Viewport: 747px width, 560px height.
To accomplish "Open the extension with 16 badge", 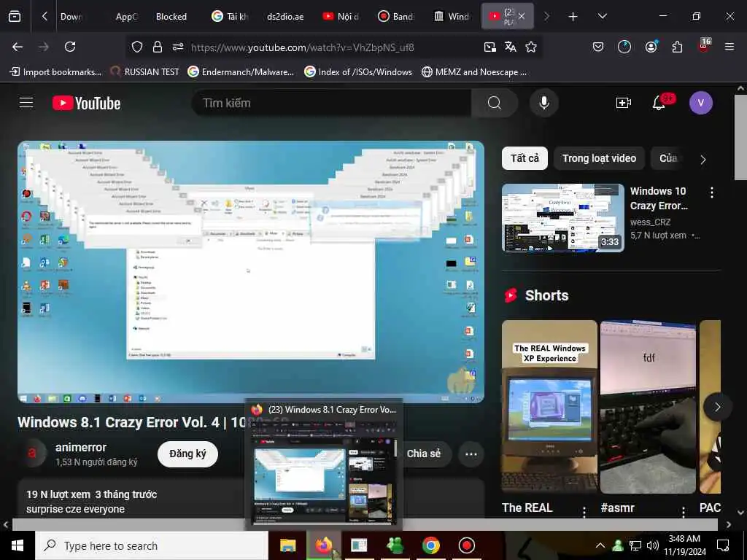I will [x=704, y=46].
